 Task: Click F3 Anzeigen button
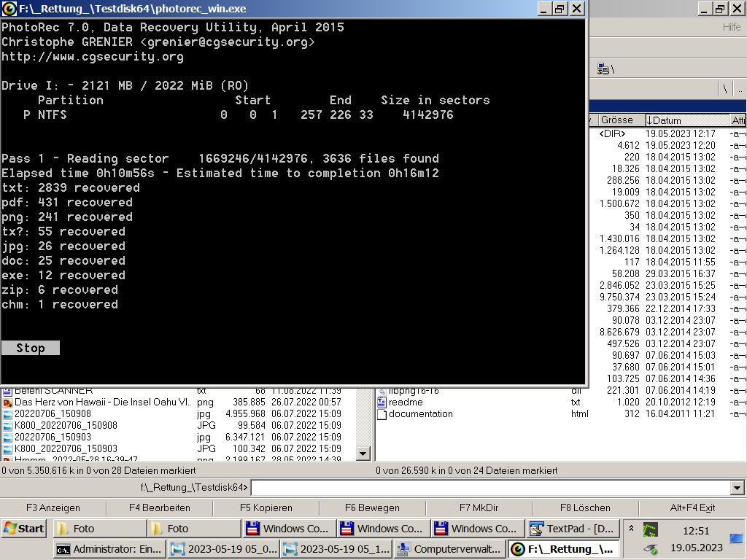tap(53, 507)
